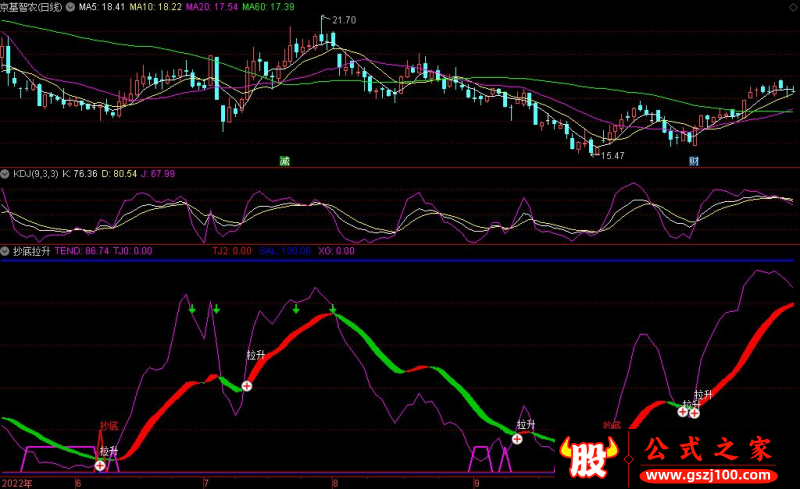Select month 8 on the time axis

335,483
